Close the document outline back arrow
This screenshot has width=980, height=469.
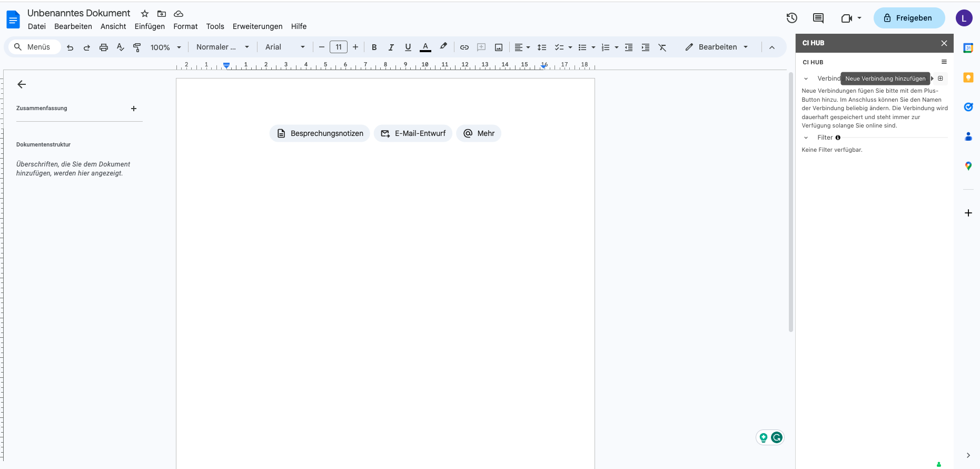tap(22, 84)
